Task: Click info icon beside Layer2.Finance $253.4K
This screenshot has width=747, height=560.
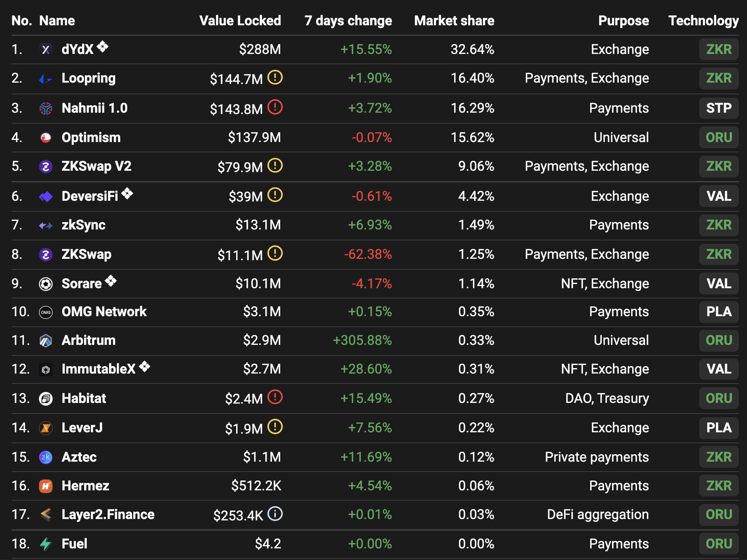Action: (x=275, y=513)
